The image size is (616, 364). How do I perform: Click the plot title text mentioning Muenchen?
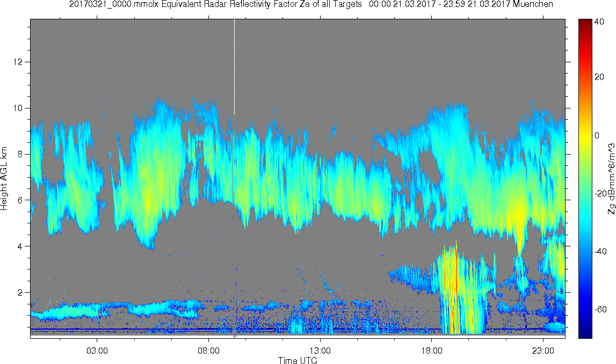(x=311, y=4)
